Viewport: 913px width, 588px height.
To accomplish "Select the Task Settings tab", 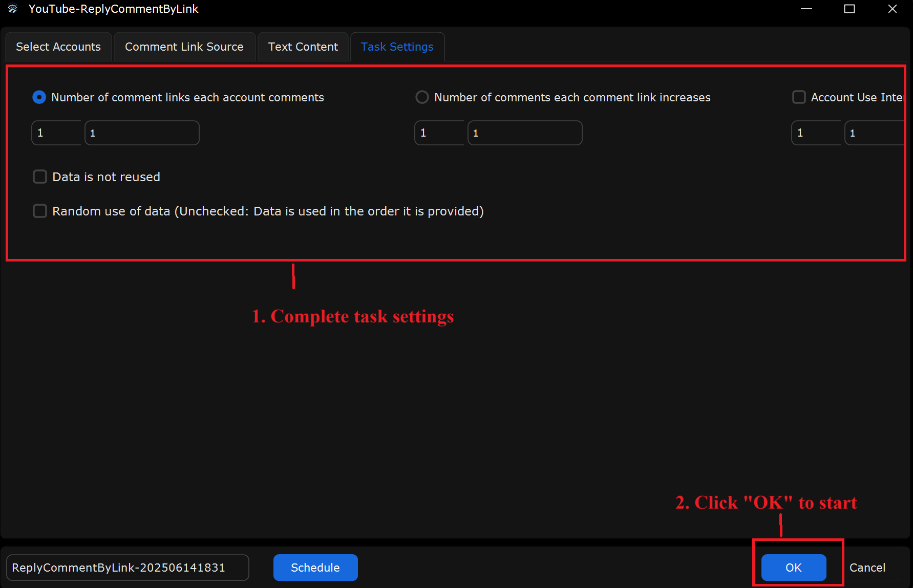I will (397, 47).
